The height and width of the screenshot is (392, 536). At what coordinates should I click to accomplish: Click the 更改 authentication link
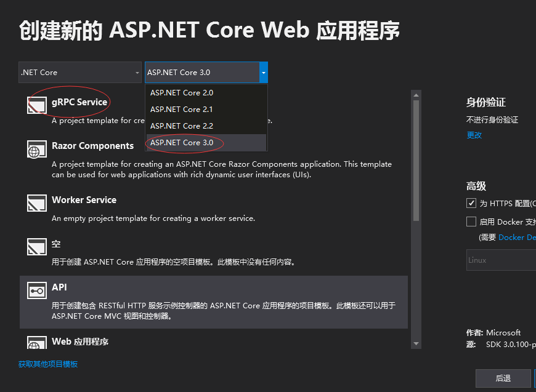(x=474, y=135)
